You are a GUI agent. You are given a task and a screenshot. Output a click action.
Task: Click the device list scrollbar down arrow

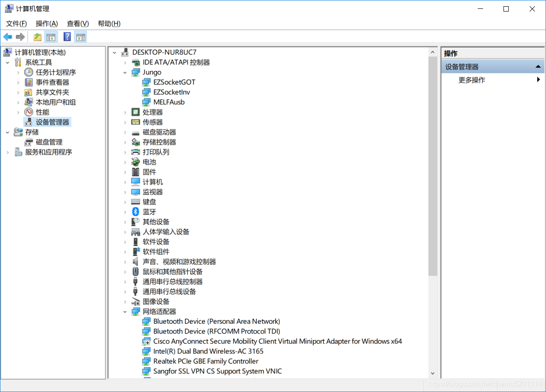pyautogui.click(x=433, y=374)
